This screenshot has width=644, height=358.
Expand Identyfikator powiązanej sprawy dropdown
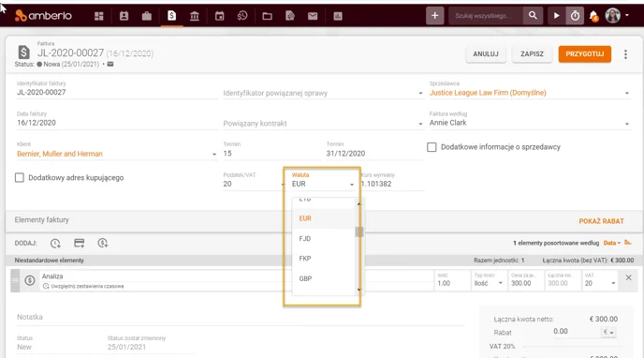(420, 94)
